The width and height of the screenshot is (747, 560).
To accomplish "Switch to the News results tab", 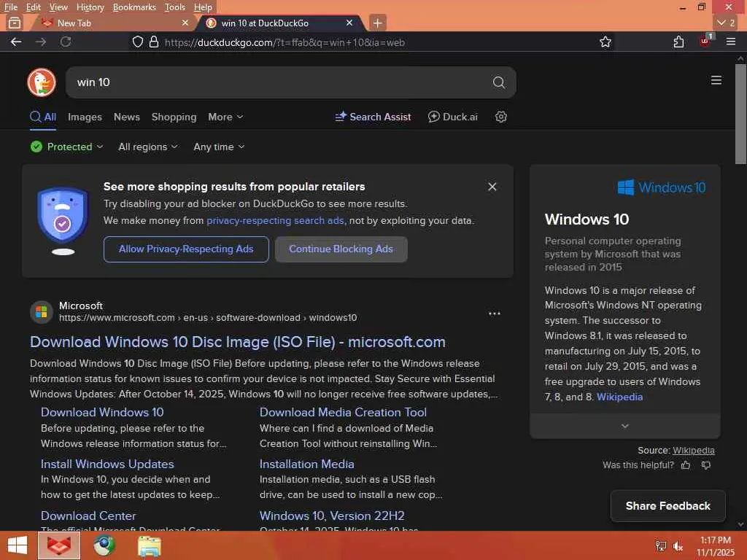I will pyautogui.click(x=127, y=117).
